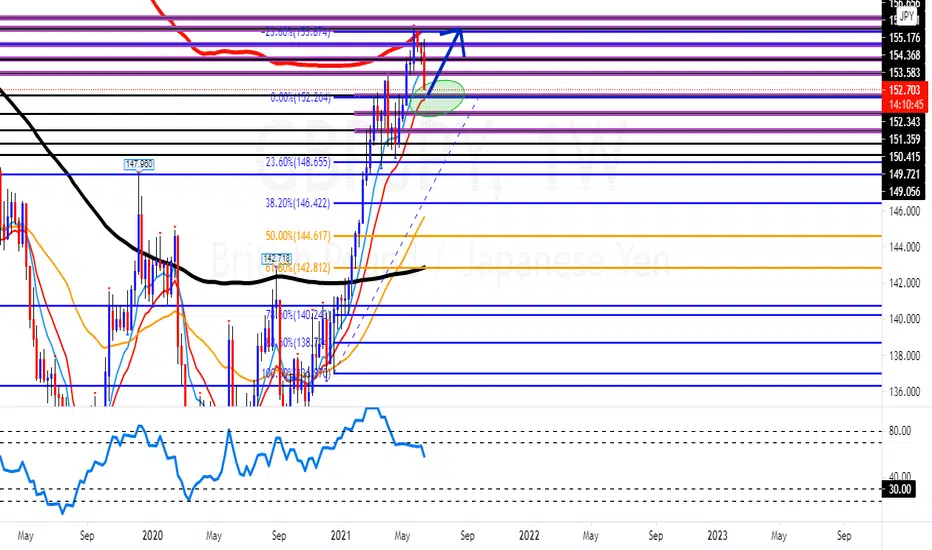
Task: Click the 2020 label on time axis
Action: [152, 536]
